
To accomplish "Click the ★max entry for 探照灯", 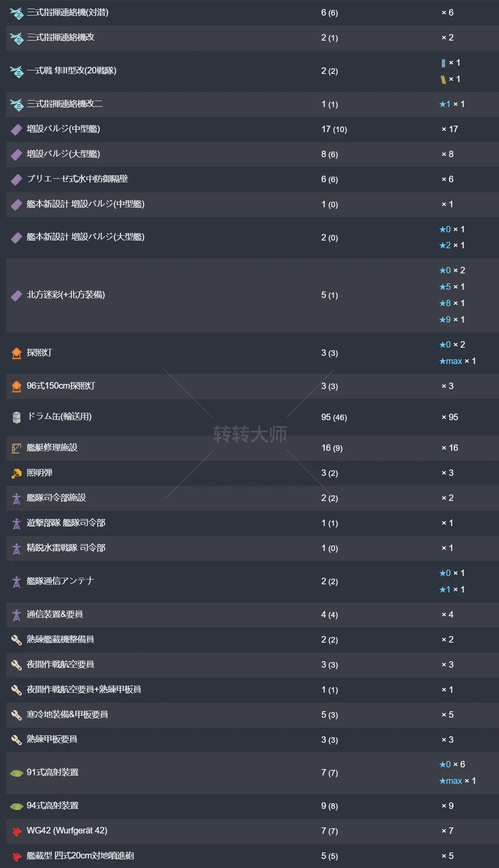I will 457,361.
